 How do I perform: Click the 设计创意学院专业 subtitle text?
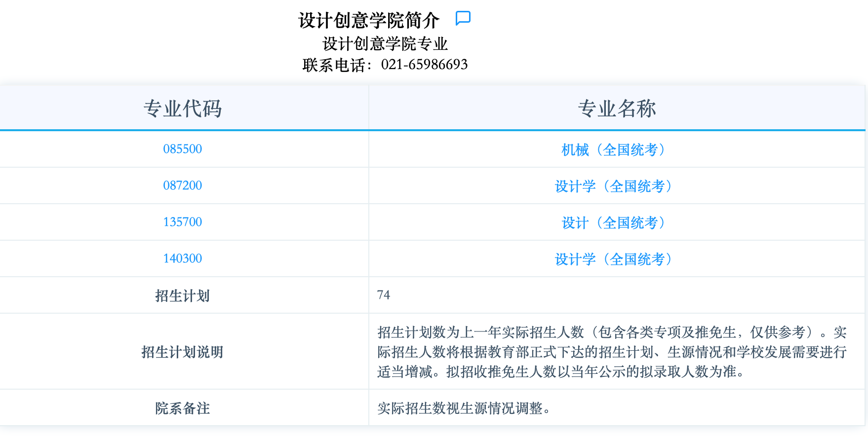coord(385,44)
